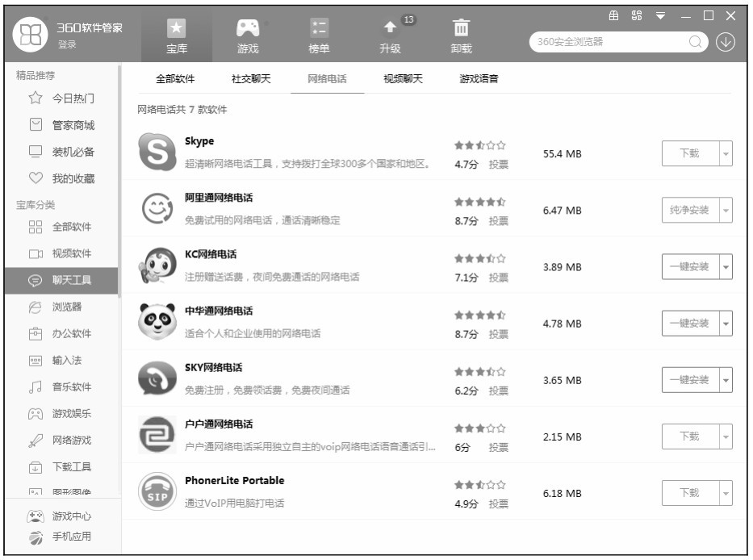Screen dimensions: 753x560
Task: Rate KC网络电话 using its stars
Action: pyautogui.click(x=479, y=258)
